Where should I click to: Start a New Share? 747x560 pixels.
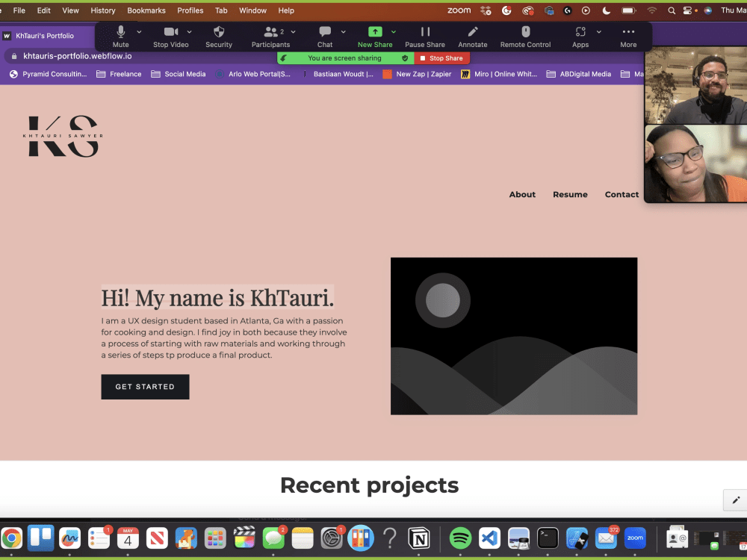click(x=375, y=36)
